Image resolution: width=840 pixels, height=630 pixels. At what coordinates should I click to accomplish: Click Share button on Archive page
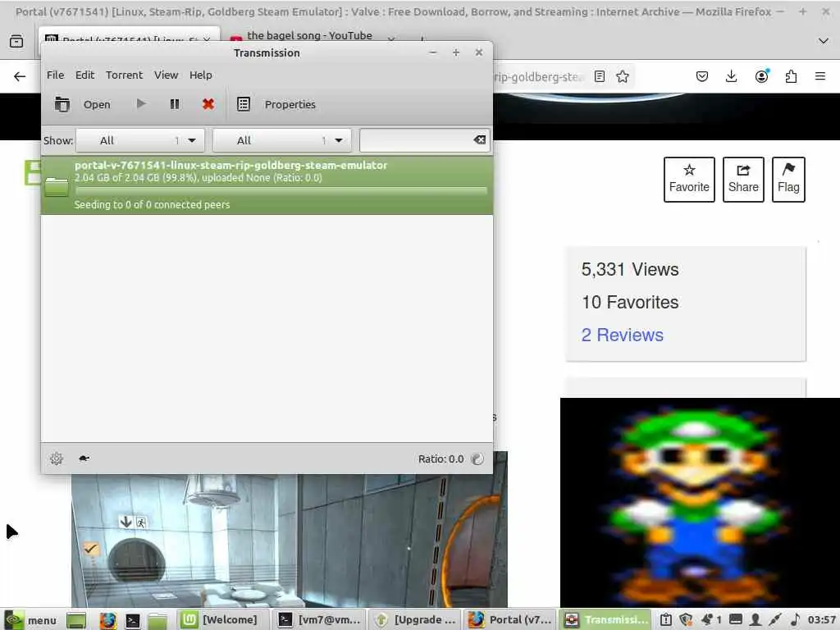(743, 180)
